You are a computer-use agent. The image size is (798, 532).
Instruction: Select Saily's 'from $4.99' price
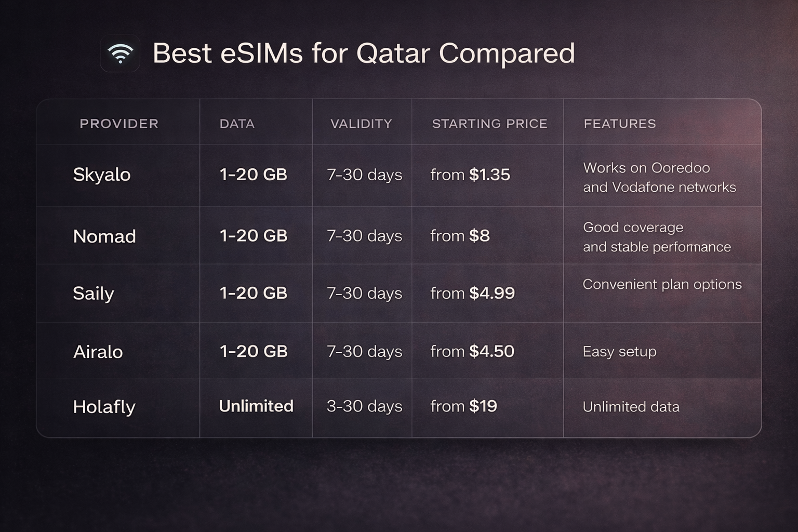(472, 293)
